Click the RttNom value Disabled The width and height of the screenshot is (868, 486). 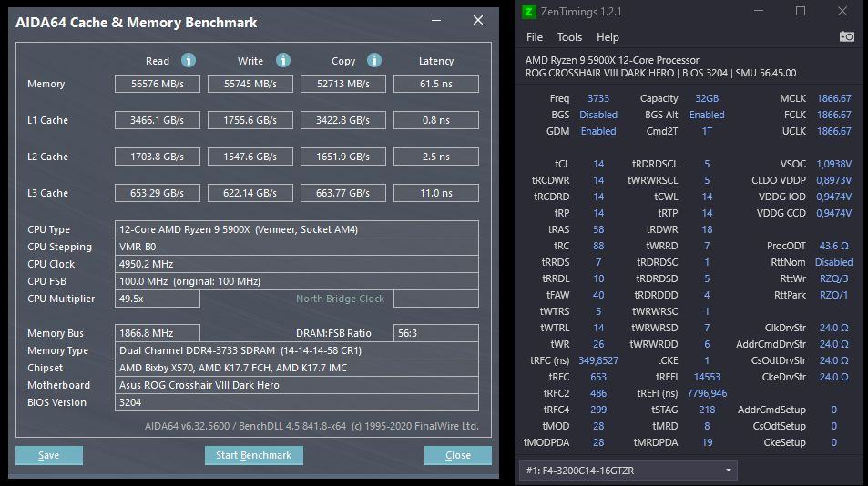point(833,262)
